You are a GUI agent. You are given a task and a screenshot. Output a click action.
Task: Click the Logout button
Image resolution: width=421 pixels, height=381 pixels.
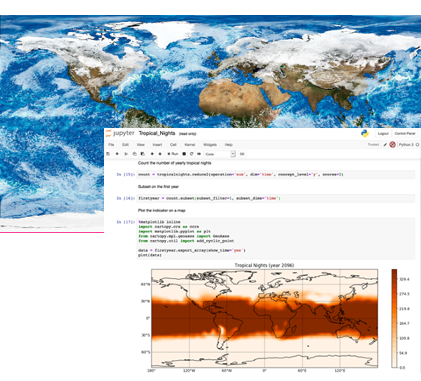pyautogui.click(x=383, y=133)
